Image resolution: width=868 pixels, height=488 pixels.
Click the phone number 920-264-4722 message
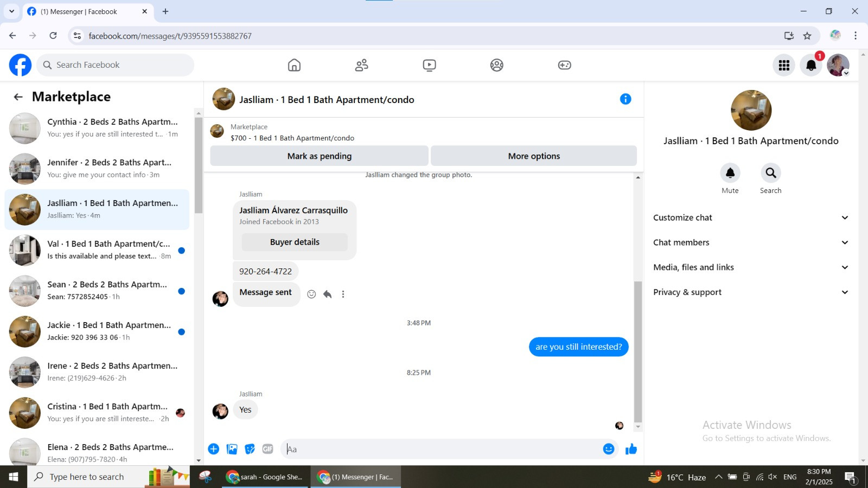265,272
